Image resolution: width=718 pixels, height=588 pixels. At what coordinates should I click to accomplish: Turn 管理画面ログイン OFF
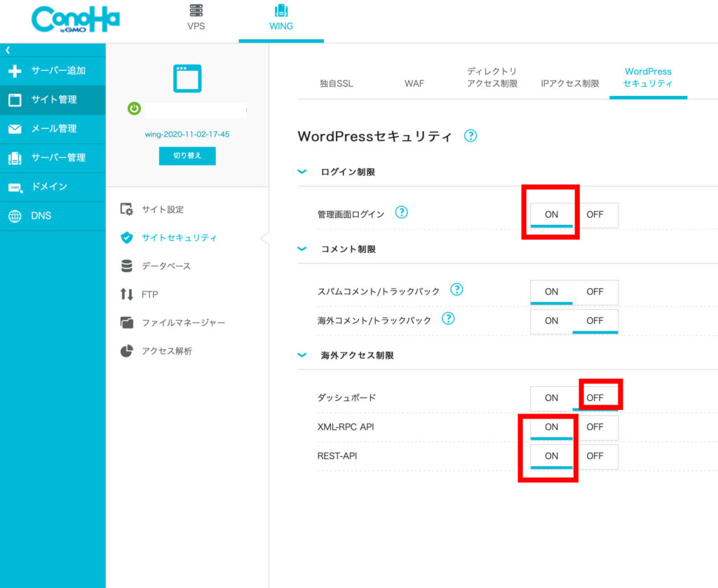click(595, 214)
